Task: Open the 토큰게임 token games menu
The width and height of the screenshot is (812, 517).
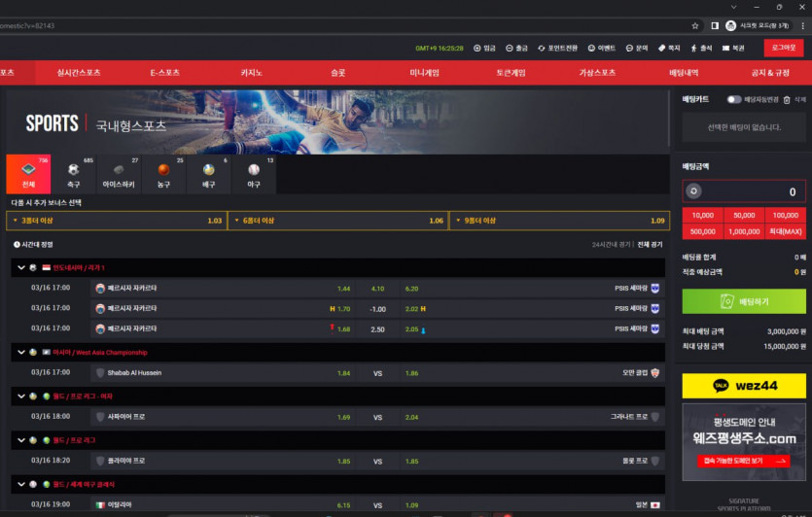Action: click(511, 73)
